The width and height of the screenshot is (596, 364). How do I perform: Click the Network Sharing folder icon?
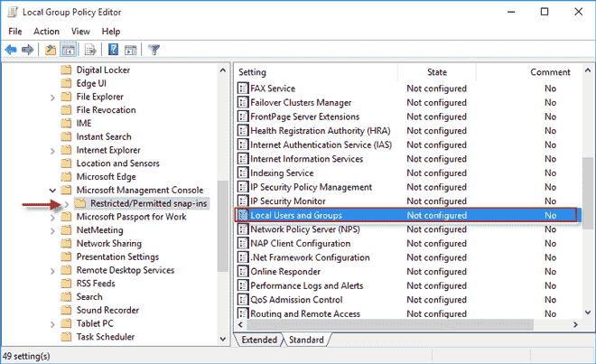(x=66, y=244)
